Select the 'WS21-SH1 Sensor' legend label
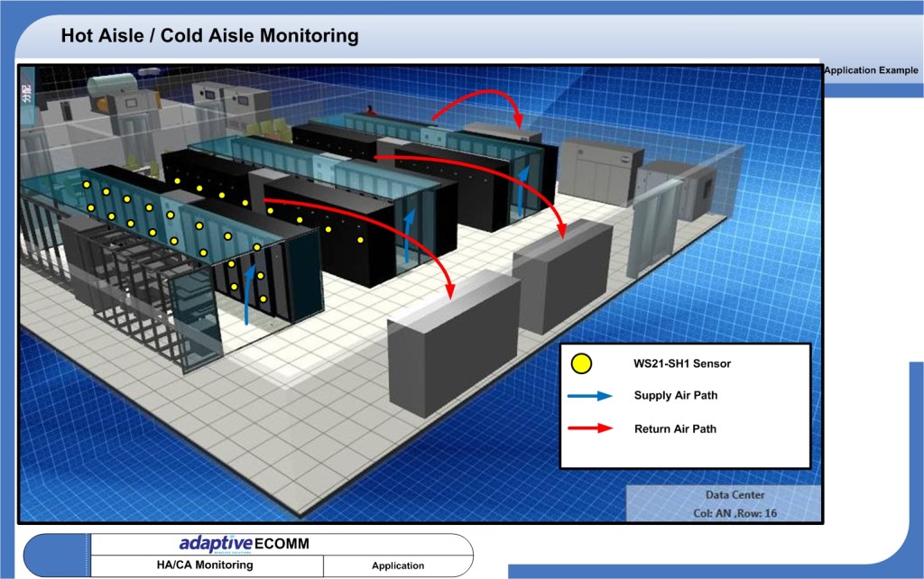 682,363
